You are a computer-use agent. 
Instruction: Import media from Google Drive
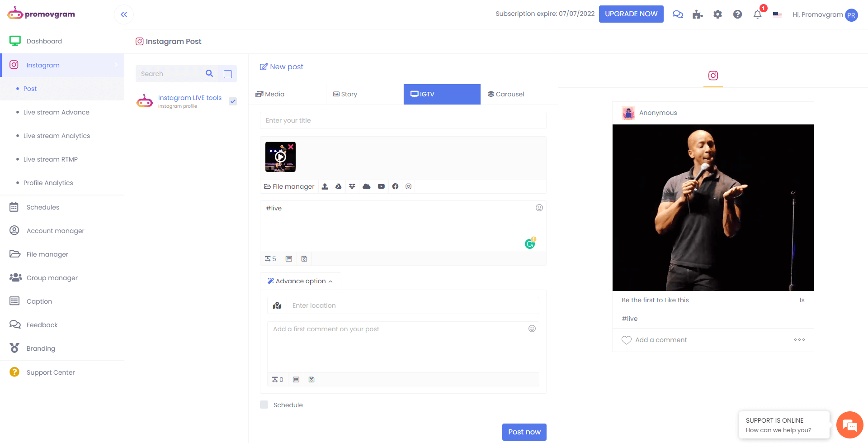tap(338, 186)
